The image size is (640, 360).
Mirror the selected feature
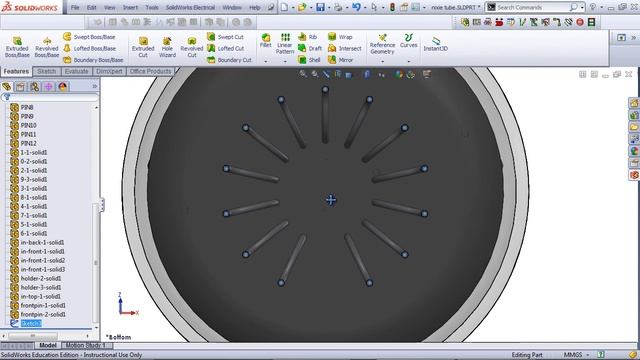341,60
